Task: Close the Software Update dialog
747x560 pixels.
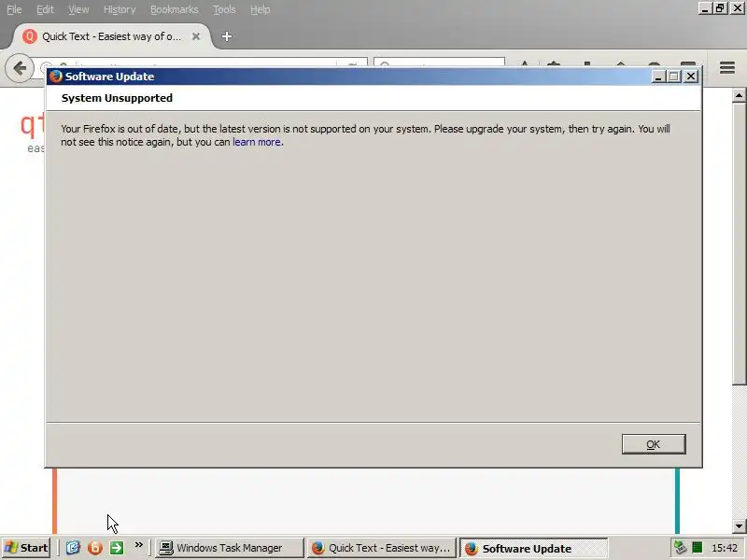Action: tap(691, 77)
